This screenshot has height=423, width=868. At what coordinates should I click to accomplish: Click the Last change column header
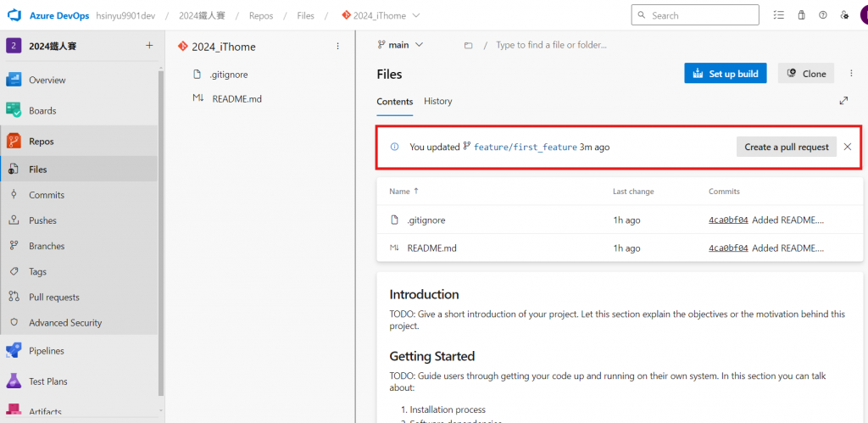[x=633, y=191]
